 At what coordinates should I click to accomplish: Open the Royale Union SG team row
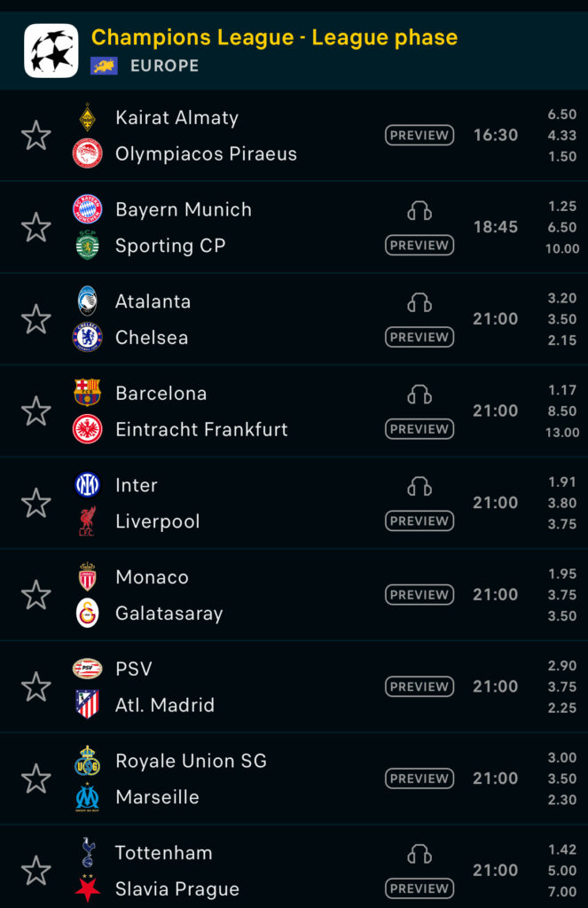(191, 761)
